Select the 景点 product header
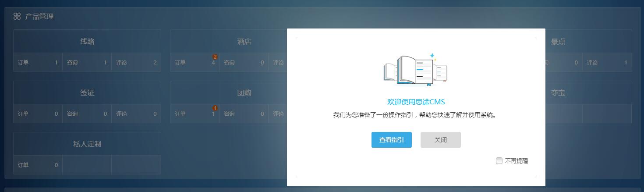Screen dimensions: 644x192 tap(558, 42)
